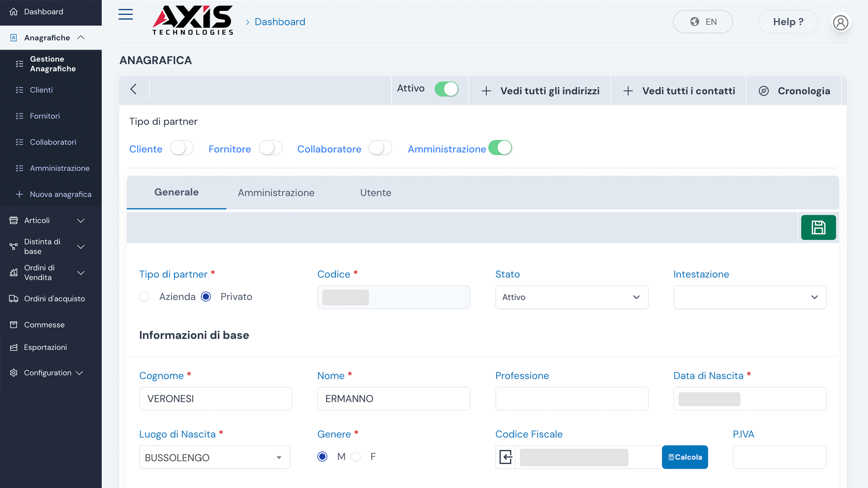Select the Azienda radio button

[x=144, y=297]
